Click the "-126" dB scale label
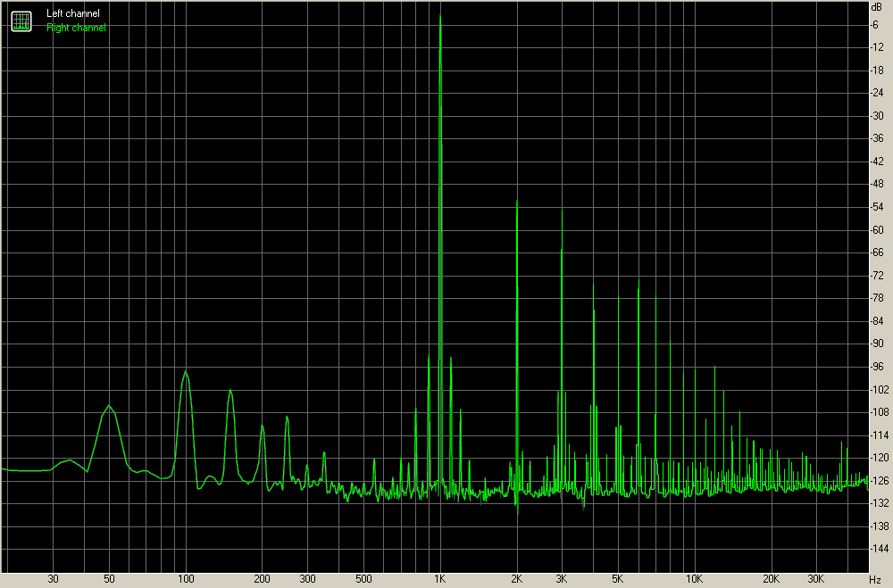893x588 pixels. [879, 481]
